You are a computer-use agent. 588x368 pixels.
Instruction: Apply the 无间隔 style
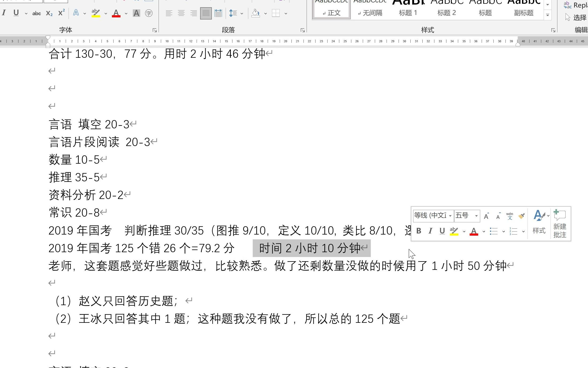[x=370, y=9]
